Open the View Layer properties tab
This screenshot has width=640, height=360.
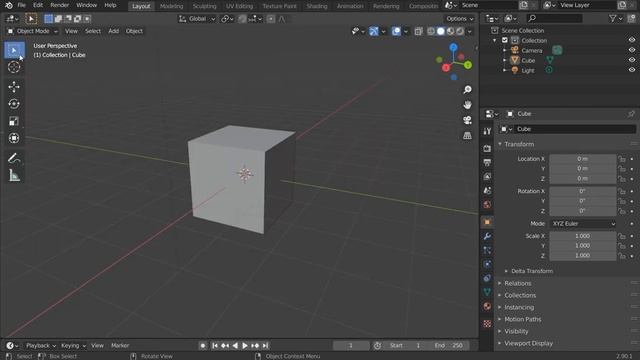pos(487,176)
